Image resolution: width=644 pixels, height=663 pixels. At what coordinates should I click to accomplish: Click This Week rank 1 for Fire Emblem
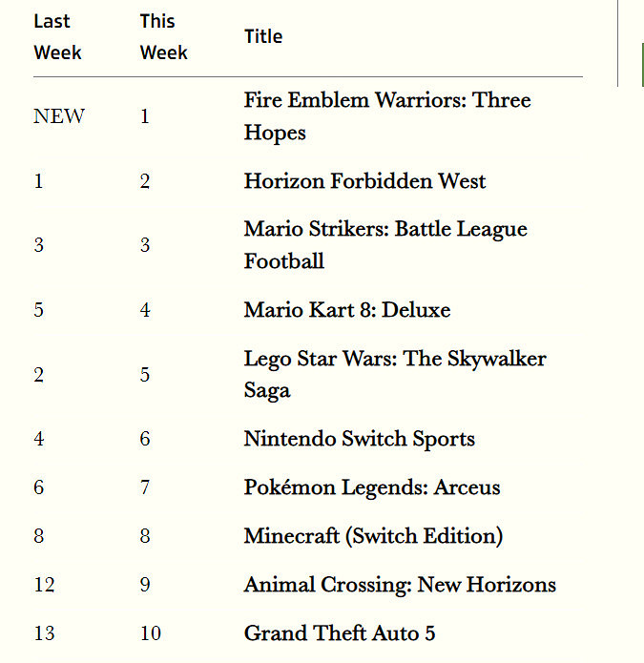[145, 116]
